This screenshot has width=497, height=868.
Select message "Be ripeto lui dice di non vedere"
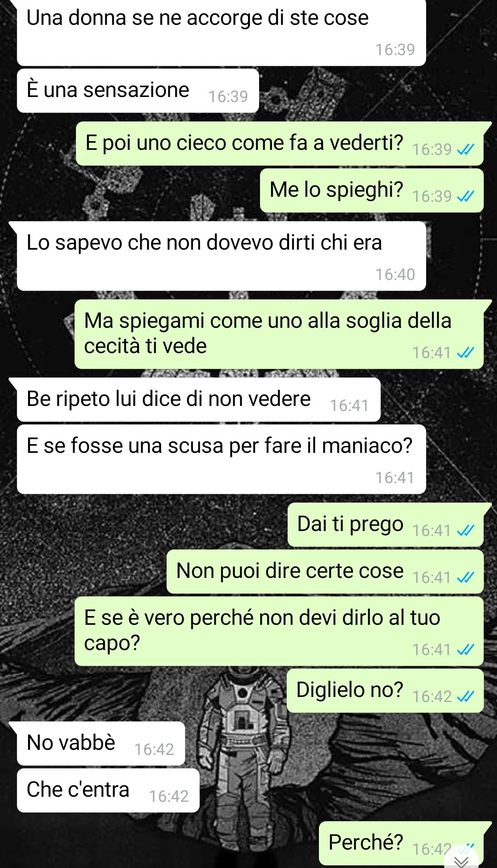[198, 400]
